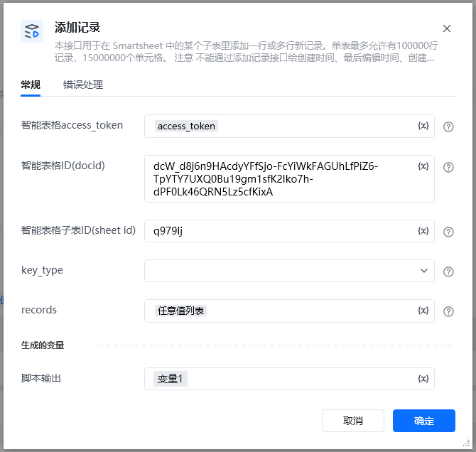This screenshot has width=476, height=452.
Task: Click the dialog description text about Smartsheet
Action: point(246,52)
